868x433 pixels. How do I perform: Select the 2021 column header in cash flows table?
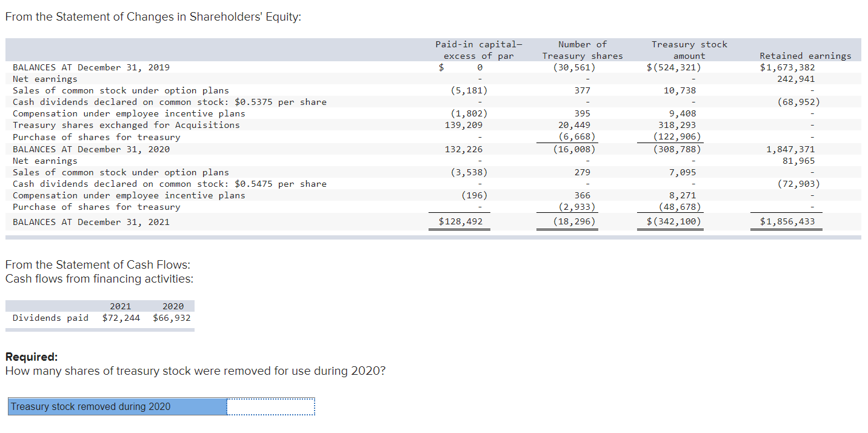coord(121,306)
